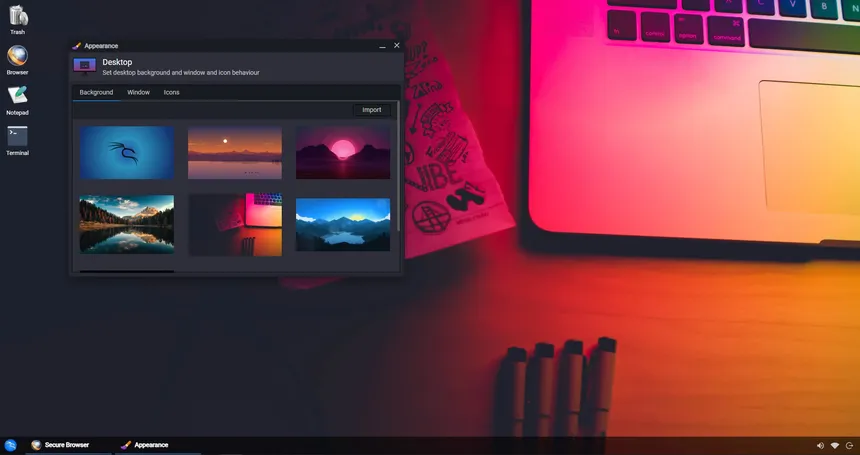
Task: Open the volume speaker tray icon
Action: point(821,446)
